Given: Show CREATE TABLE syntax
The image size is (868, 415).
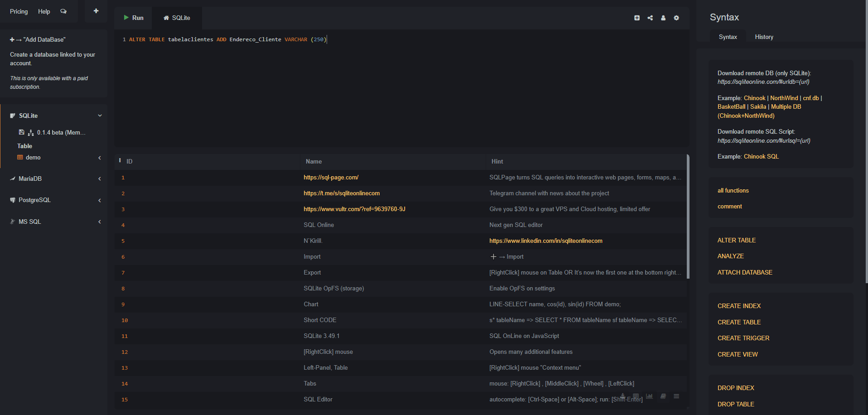Looking at the screenshot, I should 739,322.
